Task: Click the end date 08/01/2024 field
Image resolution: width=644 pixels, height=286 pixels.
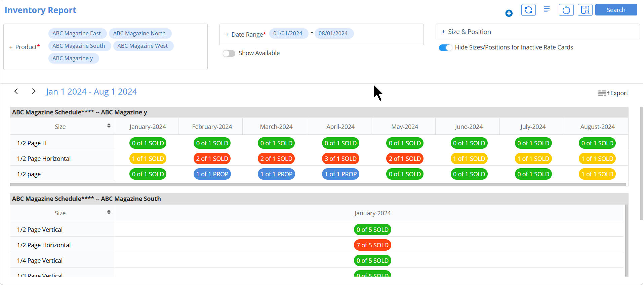Action: coord(333,33)
